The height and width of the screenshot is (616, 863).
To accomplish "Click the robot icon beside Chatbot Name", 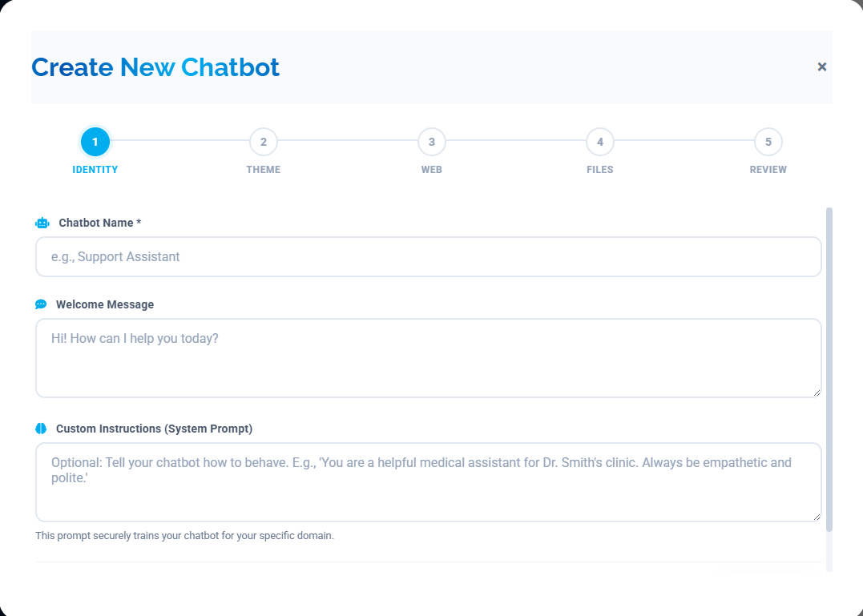I will click(42, 223).
